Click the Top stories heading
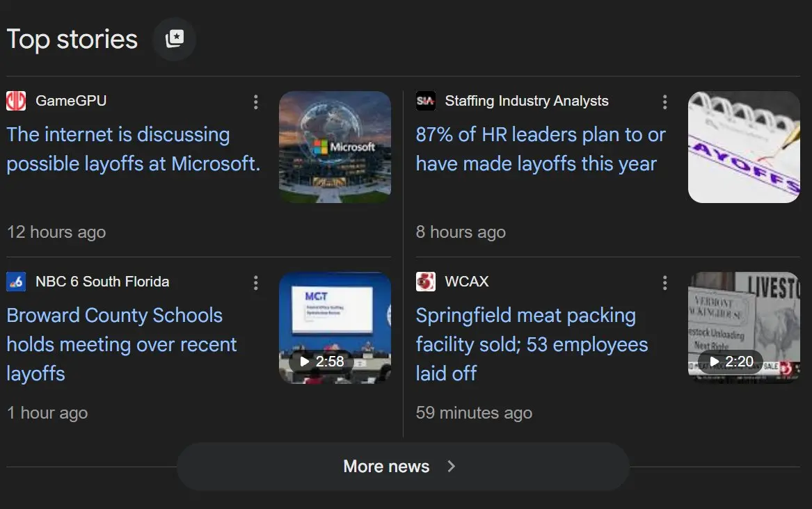Viewport: 812px width, 509px height. coord(72,39)
